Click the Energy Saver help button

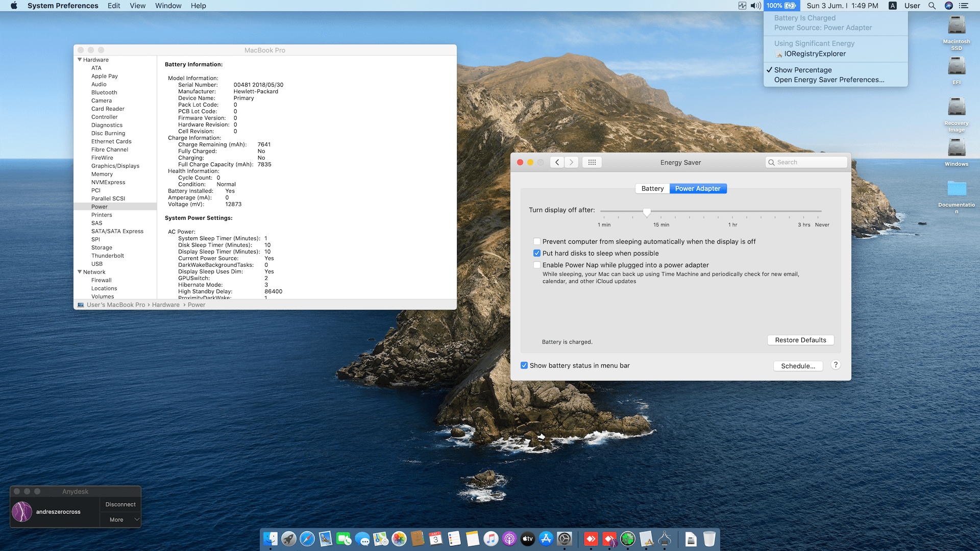835,365
